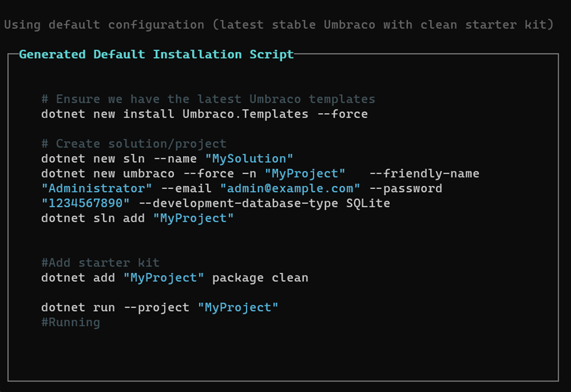
Task: Select the "Administrator" string value
Action: point(97,188)
